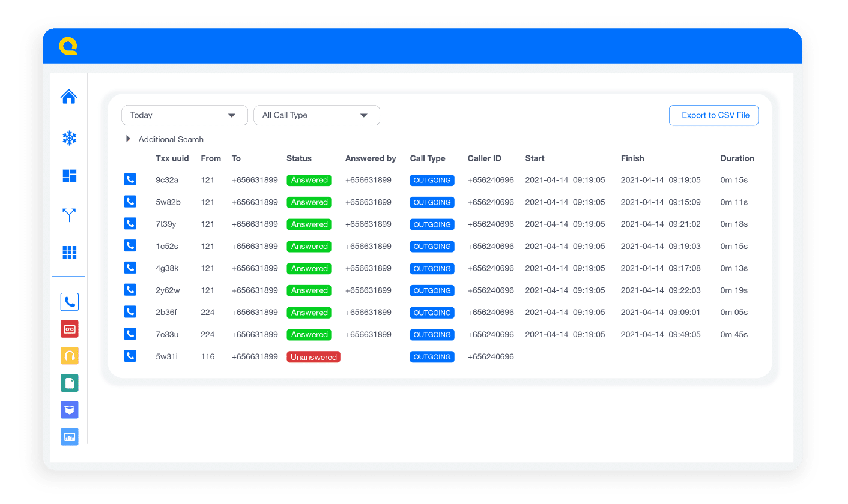Screen dimensions: 848x504
Task: Click the From value 116
Action: 208,356
